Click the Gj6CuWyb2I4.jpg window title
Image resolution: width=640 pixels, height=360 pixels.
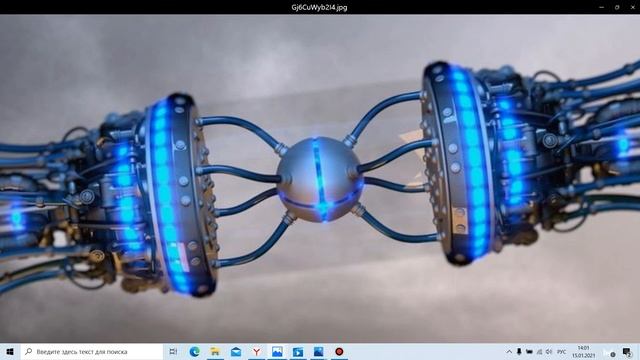click(x=319, y=7)
